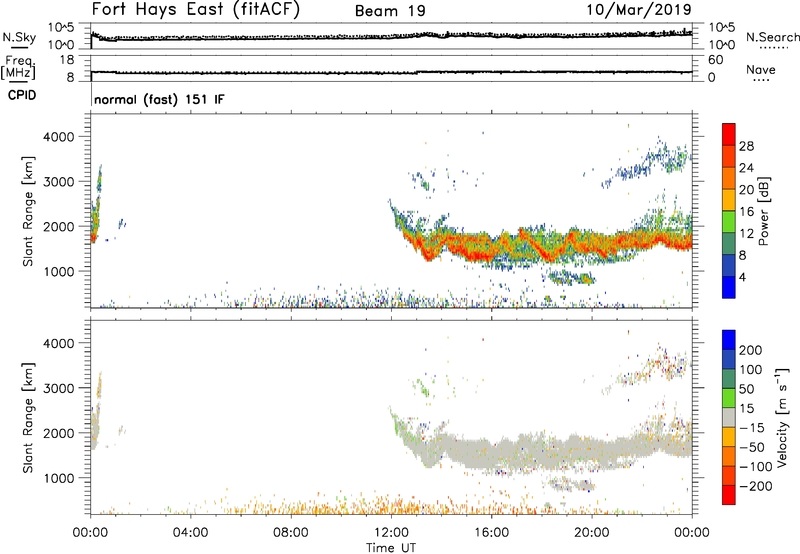
Task: Click the -50 label on Velocity color bar
Action: click(752, 447)
